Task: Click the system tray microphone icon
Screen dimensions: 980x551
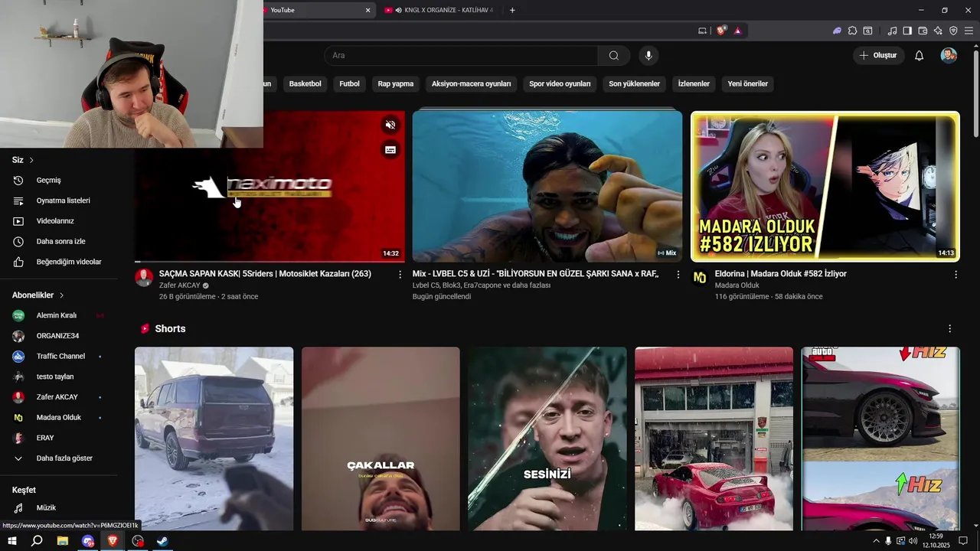Action: (888, 540)
